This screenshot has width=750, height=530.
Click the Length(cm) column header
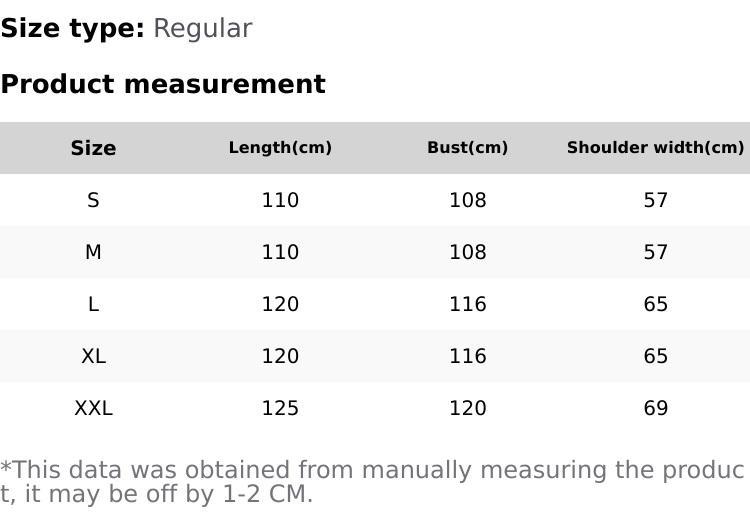tap(280, 148)
